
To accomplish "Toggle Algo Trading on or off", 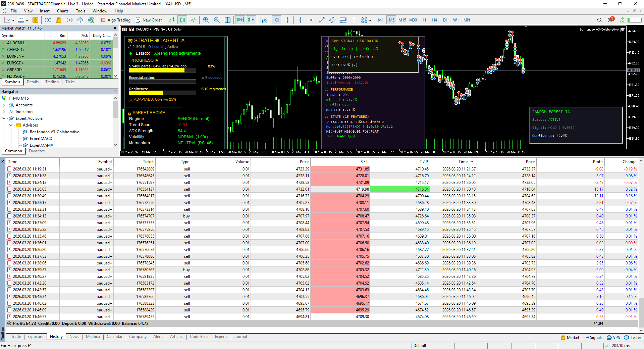I will pyautogui.click(x=116, y=20).
